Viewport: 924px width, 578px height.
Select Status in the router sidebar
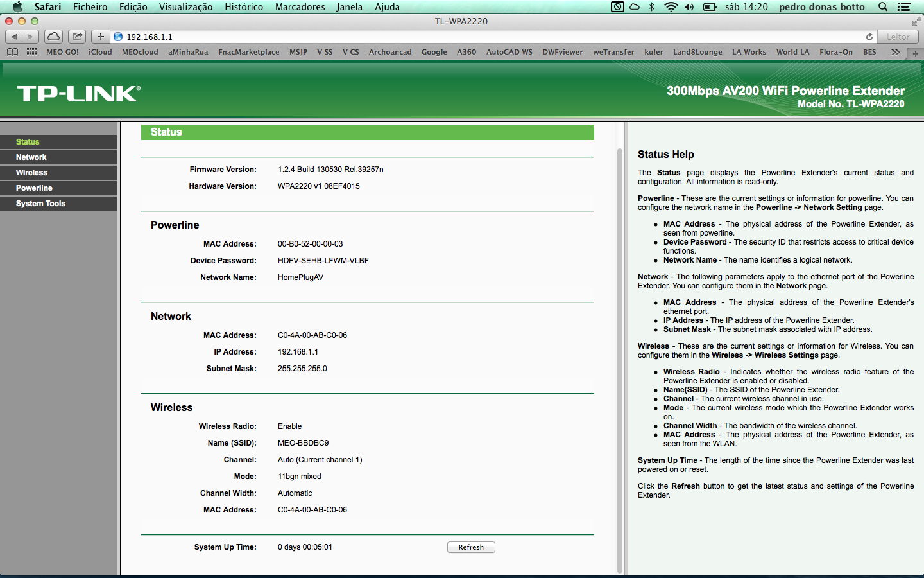(x=58, y=142)
